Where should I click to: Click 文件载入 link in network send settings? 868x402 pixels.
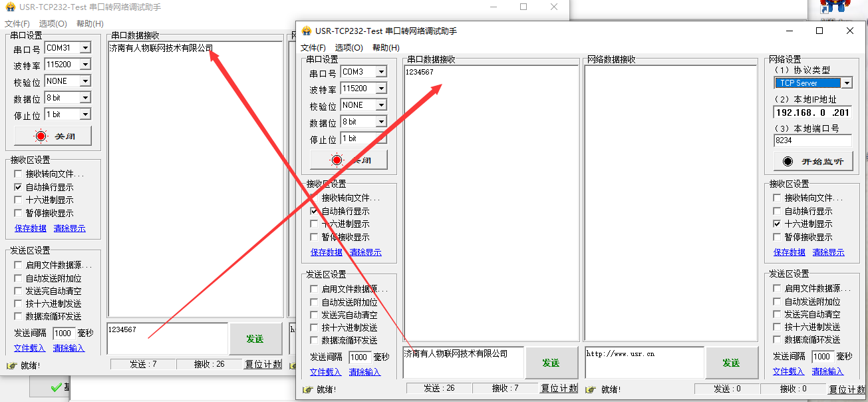pos(789,371)
